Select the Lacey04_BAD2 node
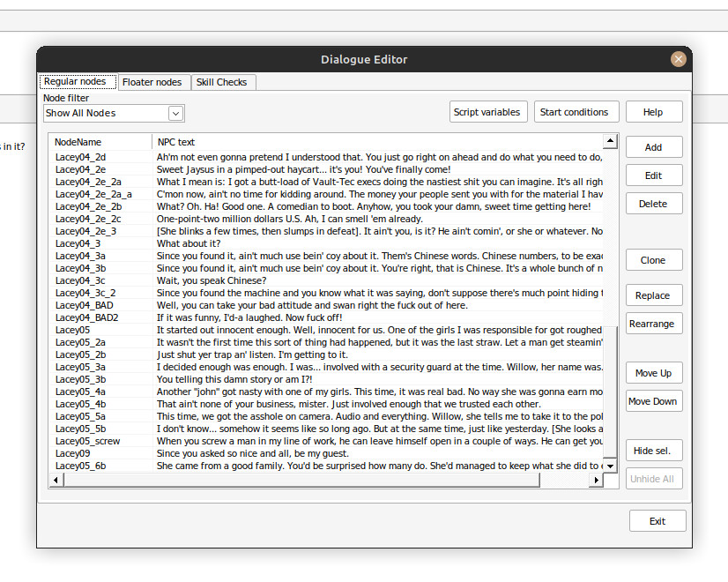Image resolution: width=728 pixels, height=582 pixels. [326, 317]
